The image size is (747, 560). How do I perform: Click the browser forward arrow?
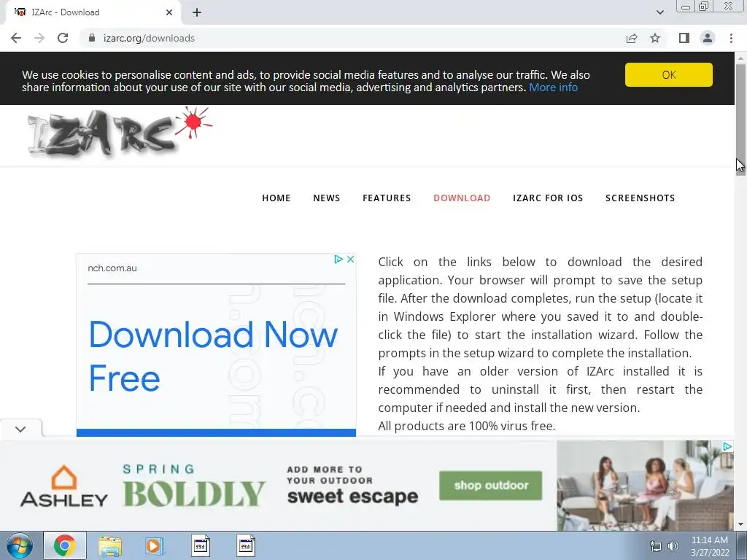(39, 38)
